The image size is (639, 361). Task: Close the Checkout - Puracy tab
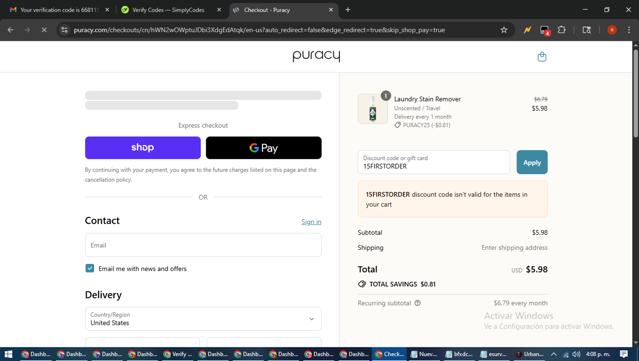[331, 10]
